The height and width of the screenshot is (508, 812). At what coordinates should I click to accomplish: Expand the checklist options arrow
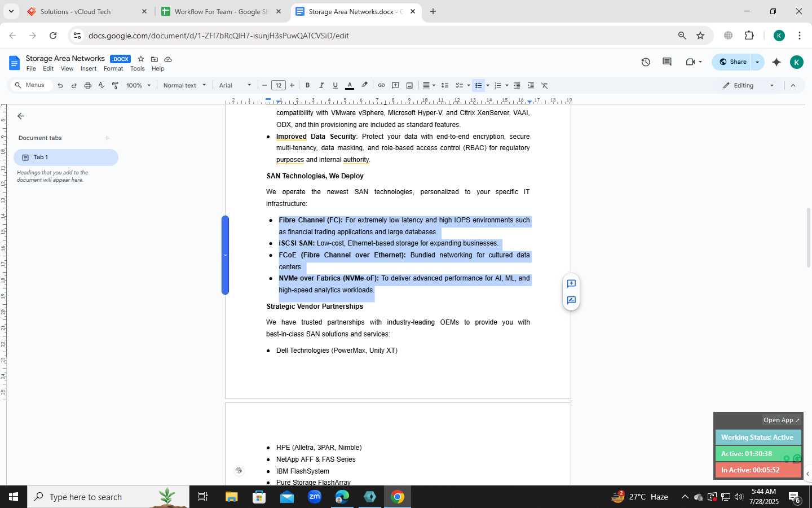469,85
